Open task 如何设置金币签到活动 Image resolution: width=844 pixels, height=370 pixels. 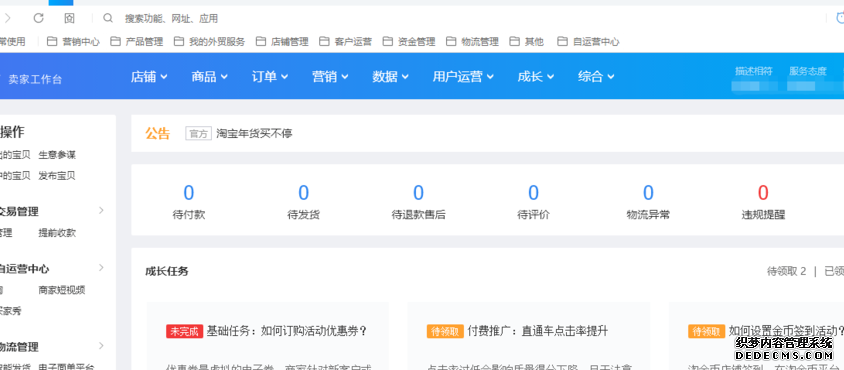[786, 331]
